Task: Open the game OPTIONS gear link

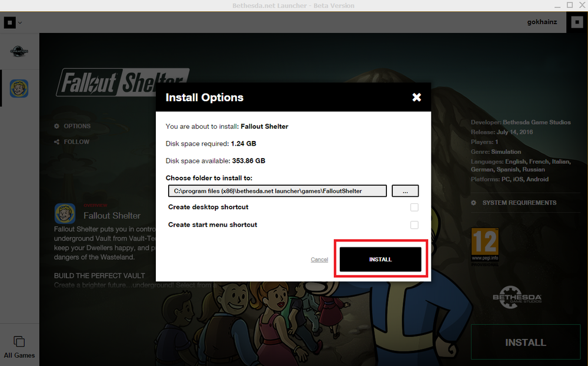Action: click(72, 126)
